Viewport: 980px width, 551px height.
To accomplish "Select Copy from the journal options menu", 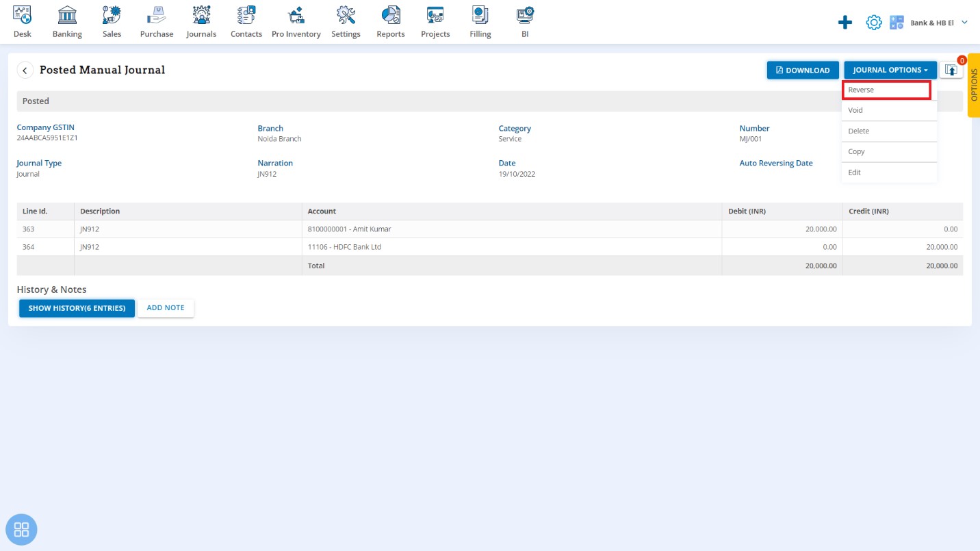I will point(889,151).
